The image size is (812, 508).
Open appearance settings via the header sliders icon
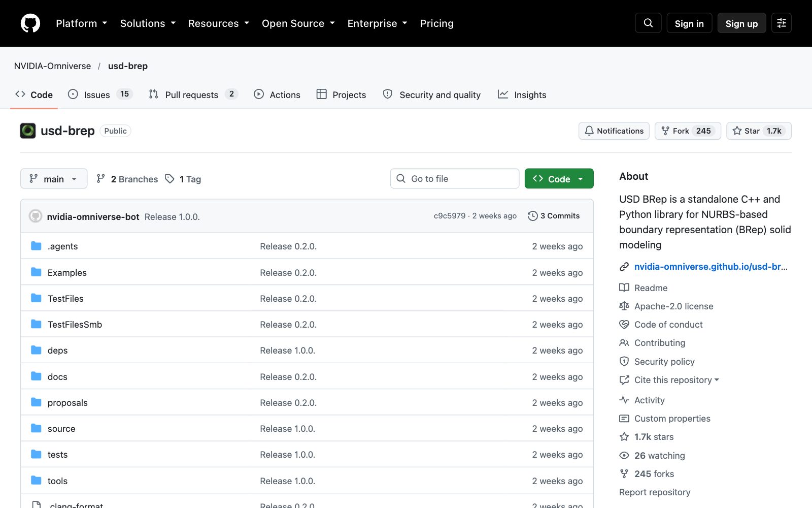click(782, 23)
